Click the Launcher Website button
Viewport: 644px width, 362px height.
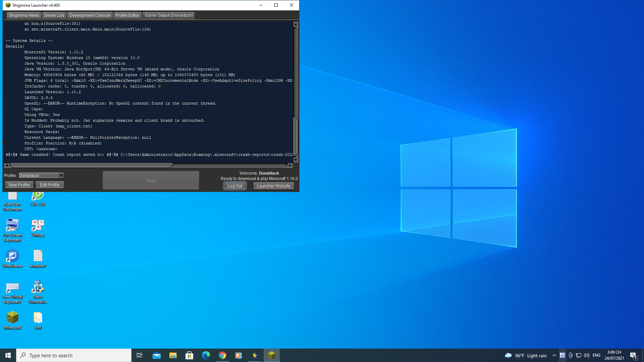273,186
